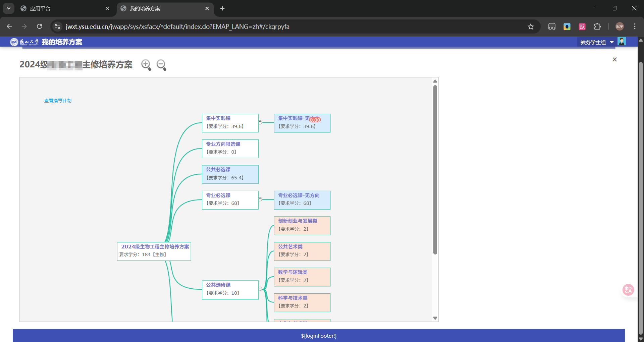Select the 公共必选课 node

(230, 174)
